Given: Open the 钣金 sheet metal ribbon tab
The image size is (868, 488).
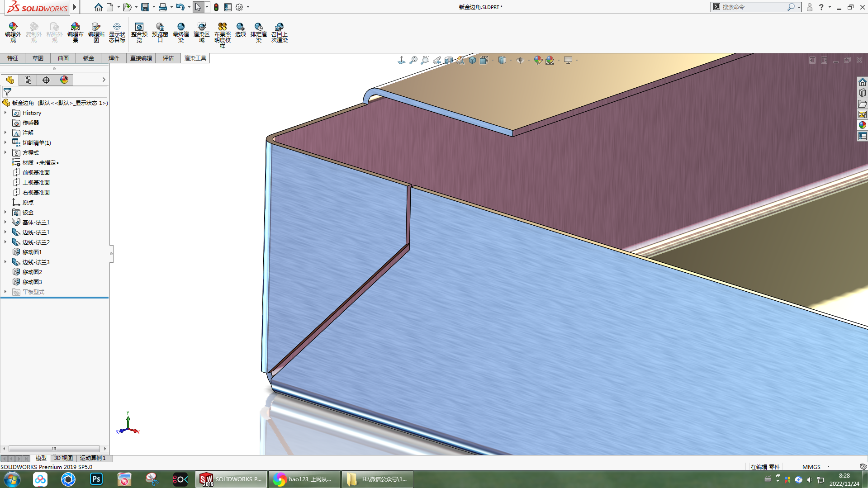Looking at the screenshot, I should pos(89,58).
